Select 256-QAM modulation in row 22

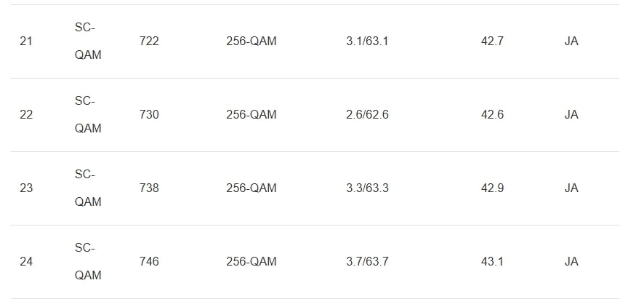[x=251, y=115]
